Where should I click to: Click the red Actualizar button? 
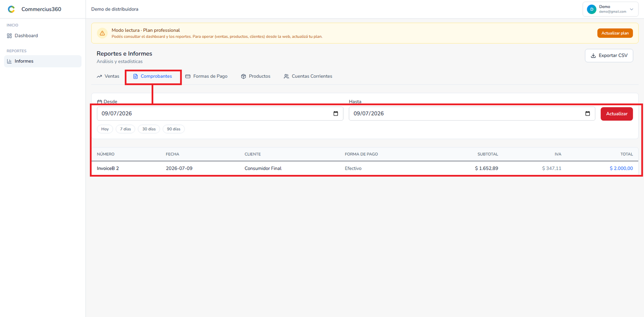coord(617,114)
